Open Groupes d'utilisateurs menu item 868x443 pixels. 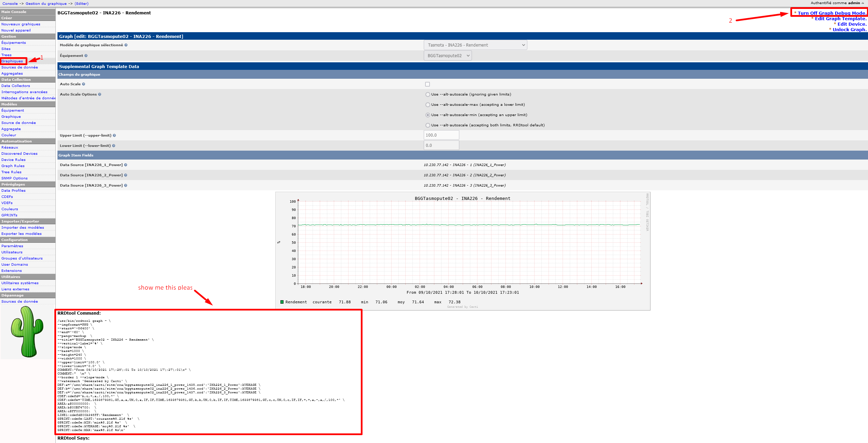(x=22, y=258)
